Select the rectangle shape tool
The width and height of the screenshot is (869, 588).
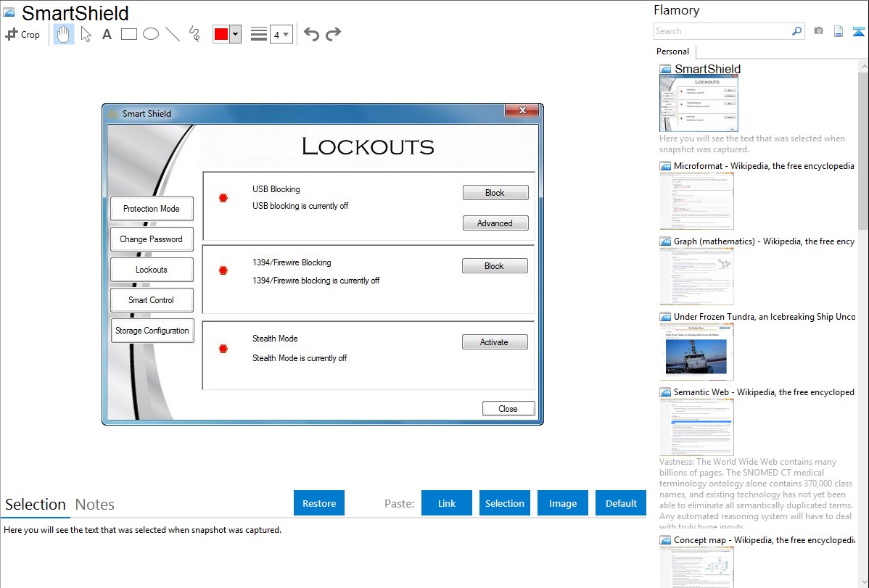tap(128, 34)
